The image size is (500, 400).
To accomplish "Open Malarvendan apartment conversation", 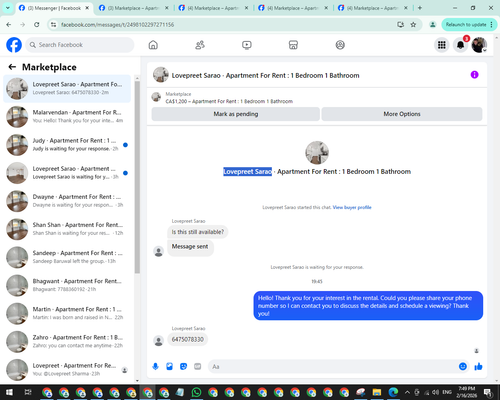I will [67, 117].
